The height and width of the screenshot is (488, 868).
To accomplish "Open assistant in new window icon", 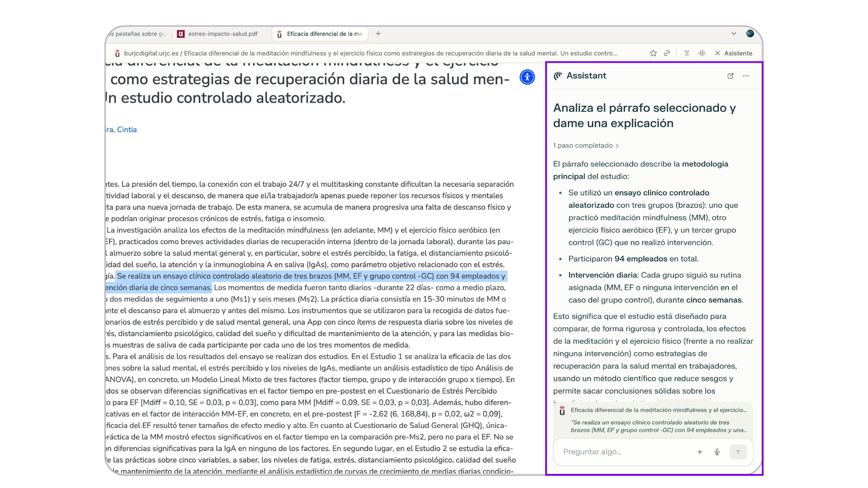I will (731, 76).
